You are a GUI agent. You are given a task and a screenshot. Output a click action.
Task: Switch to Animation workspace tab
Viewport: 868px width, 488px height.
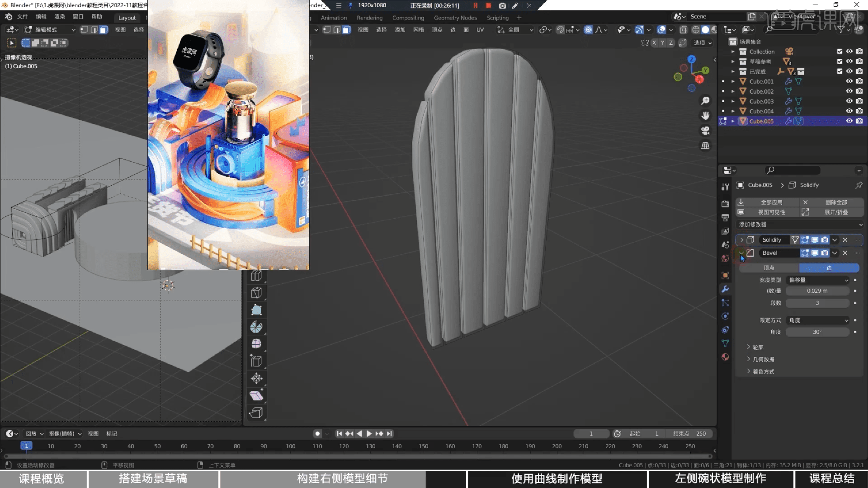tap(334, 18)
